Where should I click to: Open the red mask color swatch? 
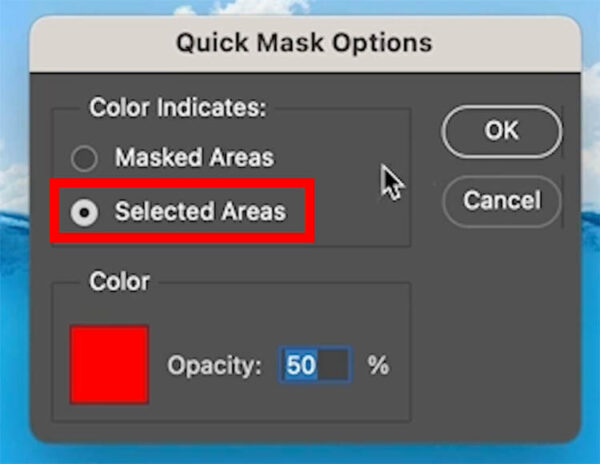(x=109, y=365)
